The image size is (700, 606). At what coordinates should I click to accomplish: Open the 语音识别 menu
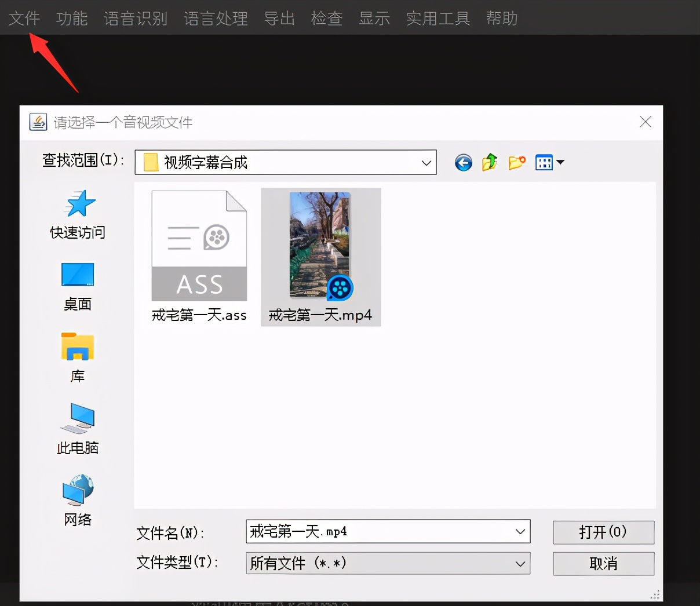pos(136,19)
